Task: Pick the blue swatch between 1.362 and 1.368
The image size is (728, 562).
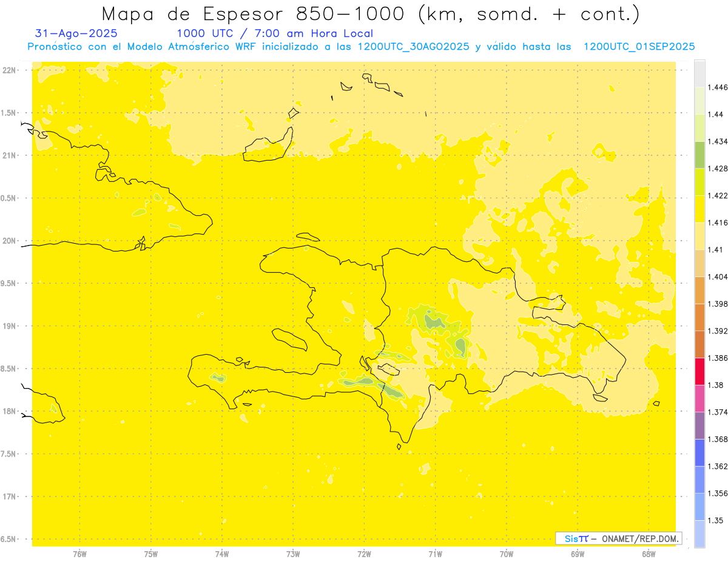Action: (x=699, y=452)
